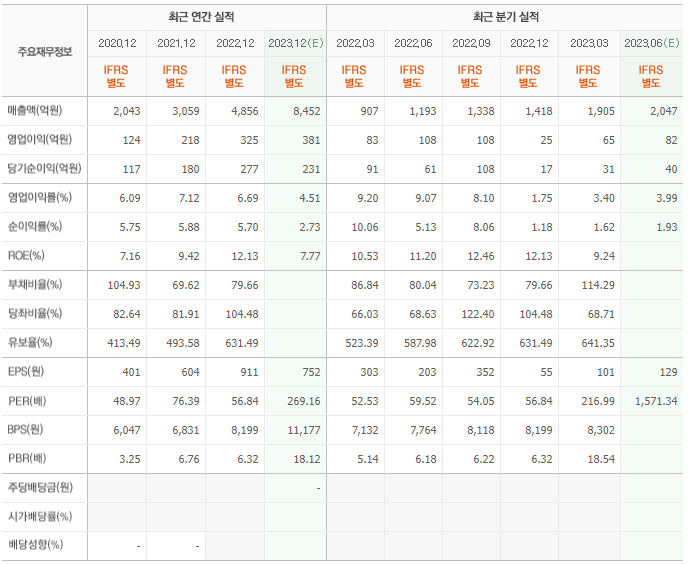
Task: Select the 당기순이익(억원) row label
Action: tap(44, 169)
